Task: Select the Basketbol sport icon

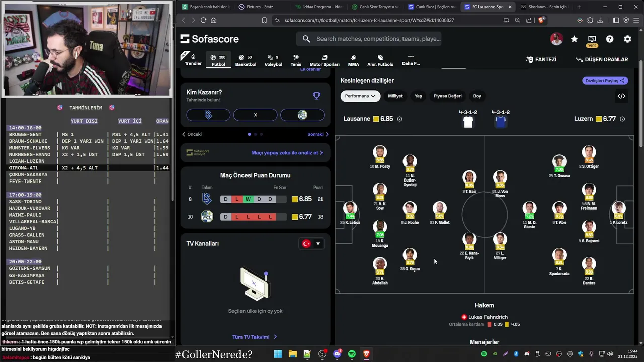Action: 246,60
